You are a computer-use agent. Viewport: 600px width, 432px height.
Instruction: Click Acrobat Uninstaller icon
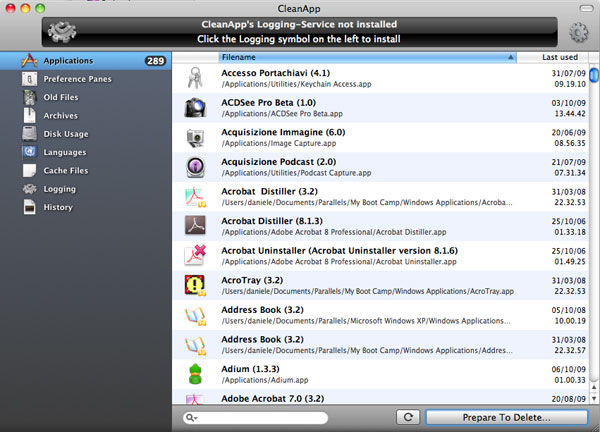pos(195,256)
